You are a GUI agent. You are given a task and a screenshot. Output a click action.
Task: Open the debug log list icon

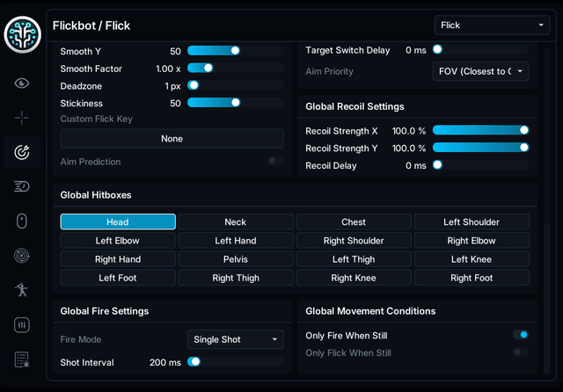[x=22, y=359]
